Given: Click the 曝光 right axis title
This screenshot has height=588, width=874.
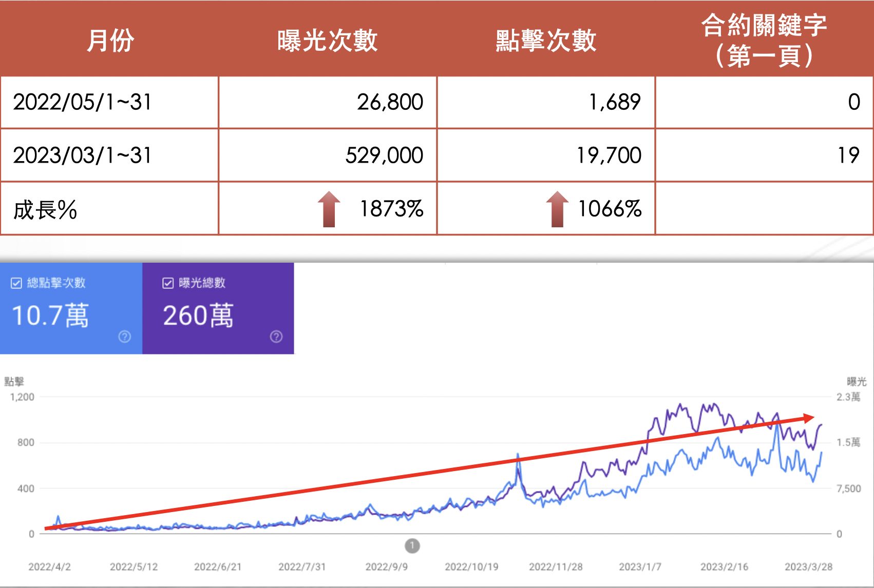Looking at the screenshot, I should [x=857, y=381].
